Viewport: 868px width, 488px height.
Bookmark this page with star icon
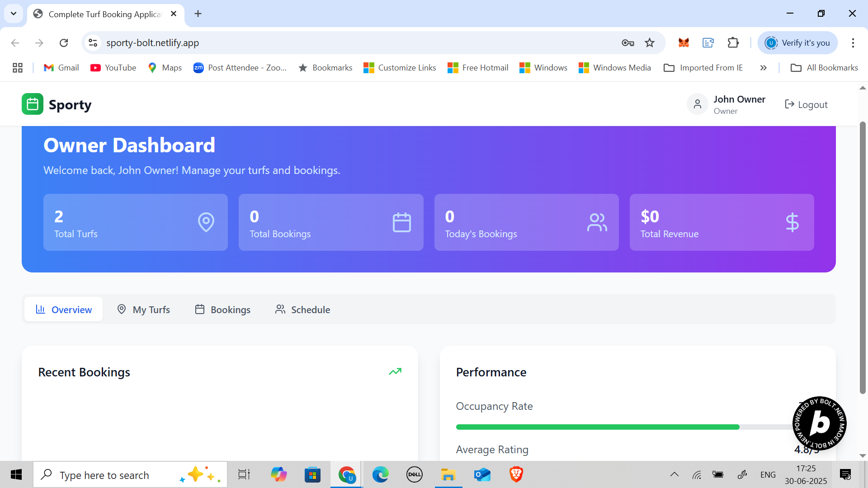click(650, 43)
